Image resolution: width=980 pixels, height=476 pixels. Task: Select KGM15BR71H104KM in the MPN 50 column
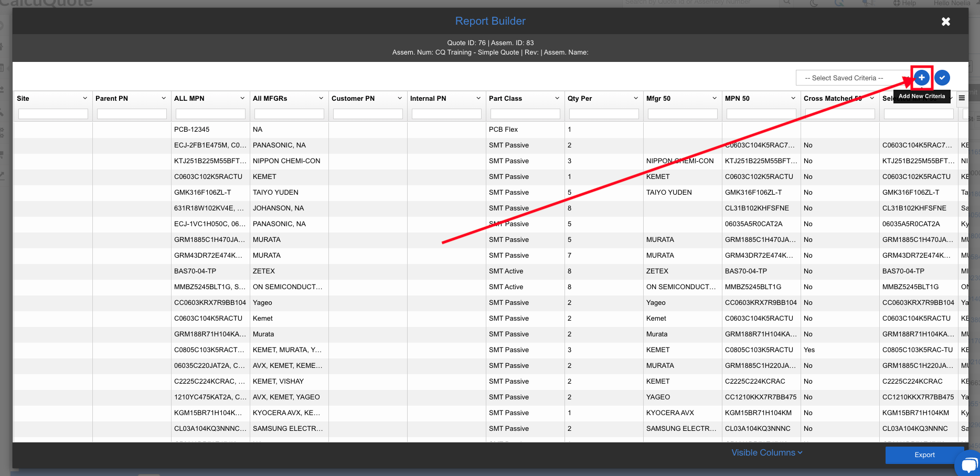[761, 413]
